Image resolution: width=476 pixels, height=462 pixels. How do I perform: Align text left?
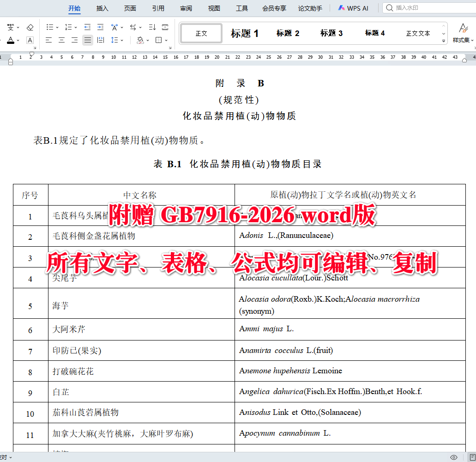coord(48,40)
